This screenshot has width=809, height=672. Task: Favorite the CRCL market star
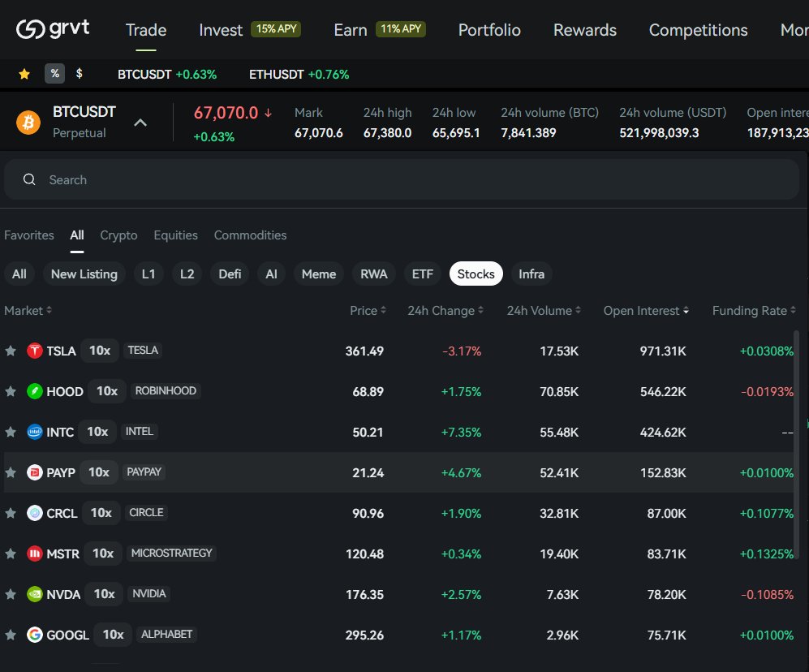(x=11, y=513)
